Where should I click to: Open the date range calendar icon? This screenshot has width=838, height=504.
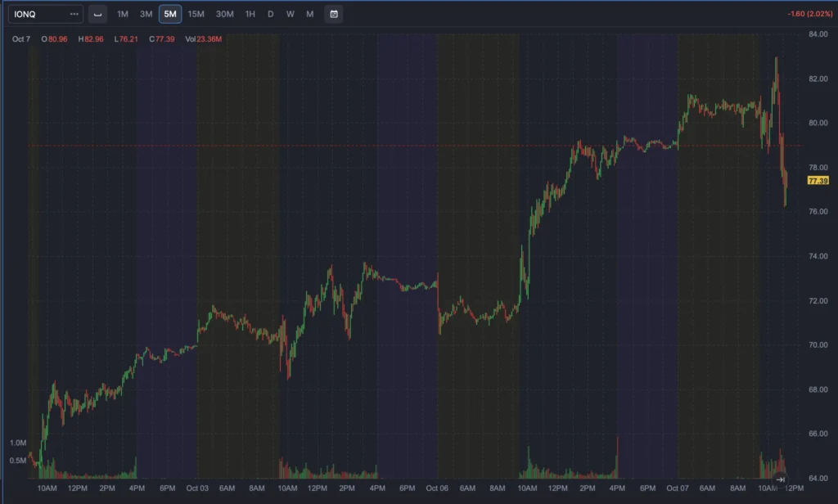click(334, 14)
